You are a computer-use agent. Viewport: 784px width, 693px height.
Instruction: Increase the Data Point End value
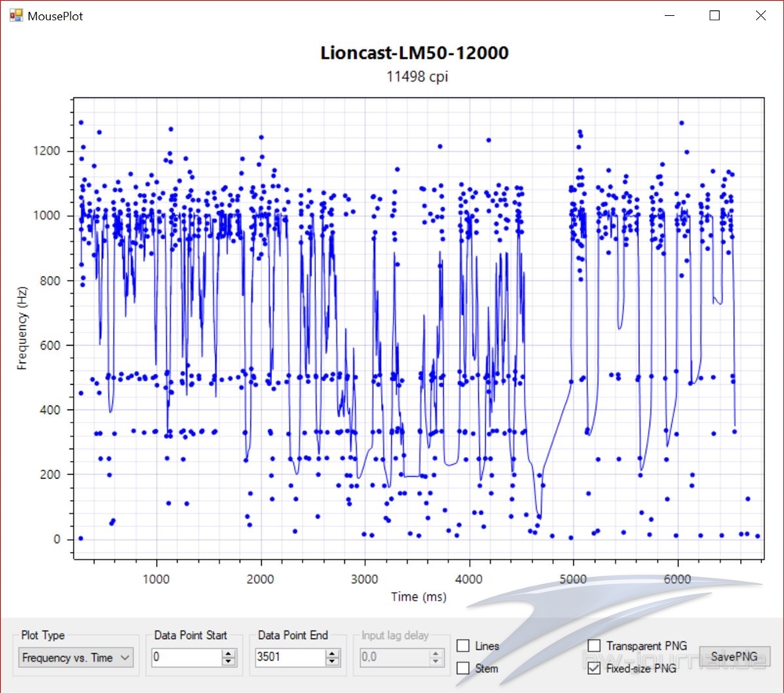pyautogui.click(x=332, y=653)
